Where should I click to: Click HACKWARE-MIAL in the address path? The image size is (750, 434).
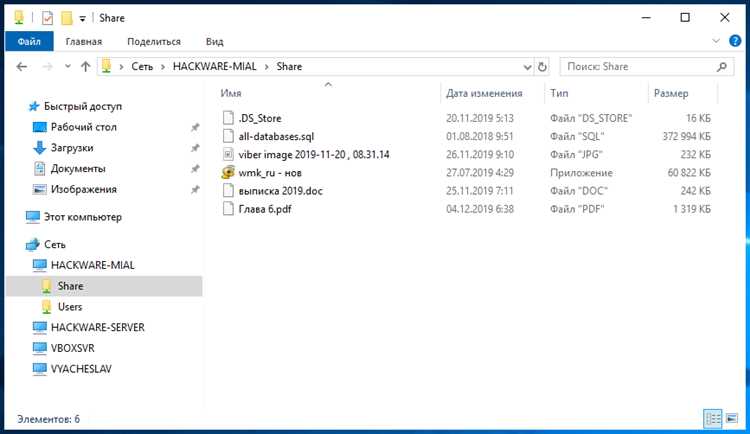pos(214,67)
